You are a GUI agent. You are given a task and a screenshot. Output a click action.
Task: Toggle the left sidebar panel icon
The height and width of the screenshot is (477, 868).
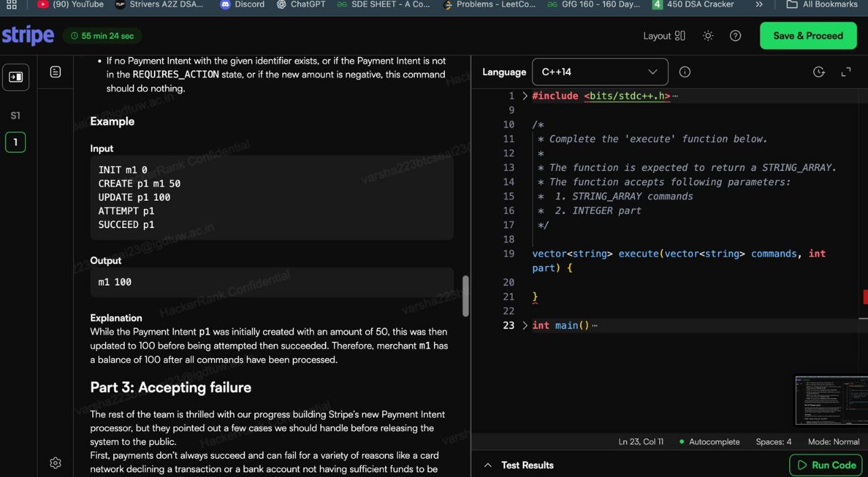click(15, 77)
